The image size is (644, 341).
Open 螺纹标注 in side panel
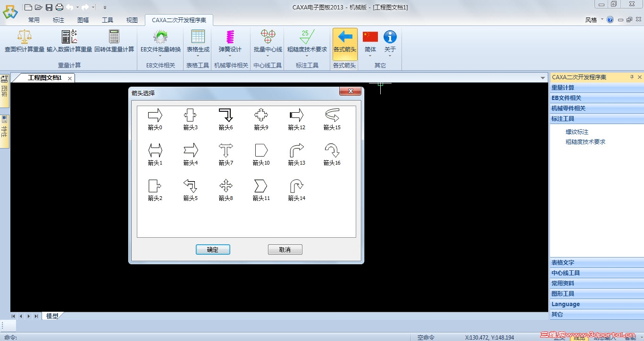coord(577,132)
